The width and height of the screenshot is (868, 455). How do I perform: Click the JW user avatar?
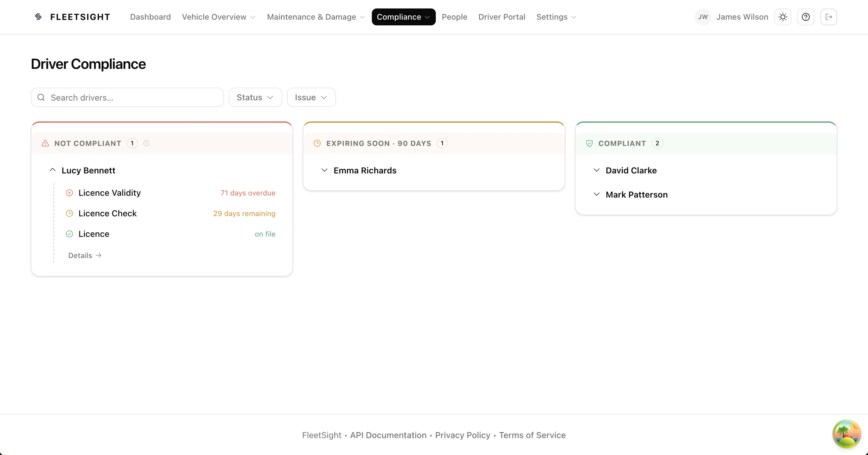pos(703,17)
